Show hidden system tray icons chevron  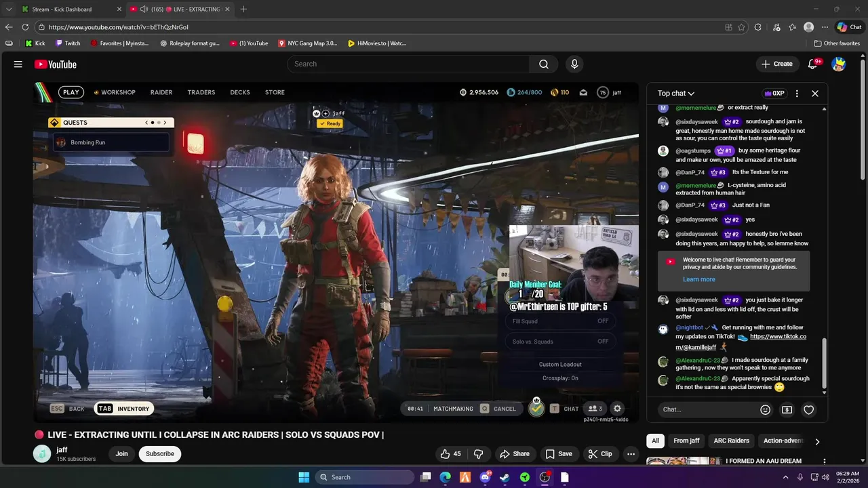(x=785, y=477)
